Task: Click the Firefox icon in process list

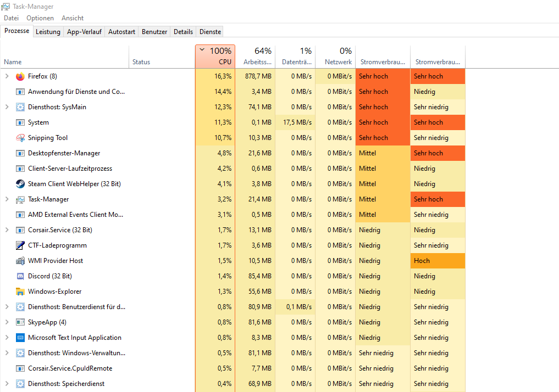Action: click(20, 76)
